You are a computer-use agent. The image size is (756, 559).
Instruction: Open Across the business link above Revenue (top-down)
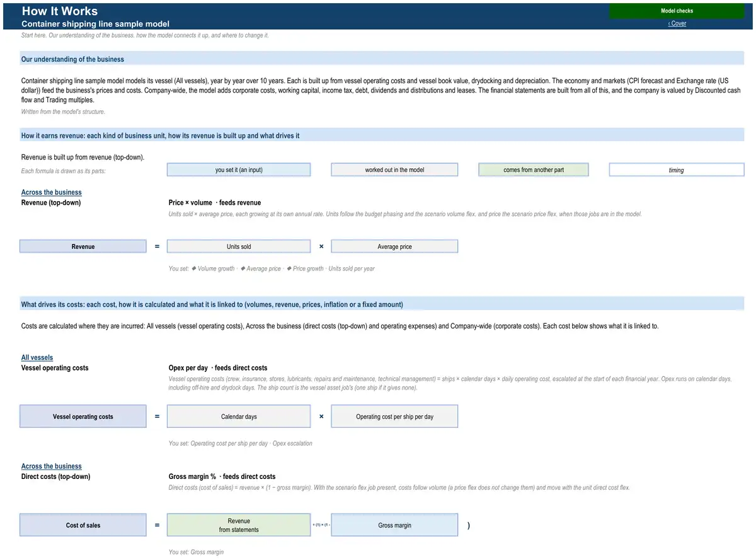[x=52, y=192]
